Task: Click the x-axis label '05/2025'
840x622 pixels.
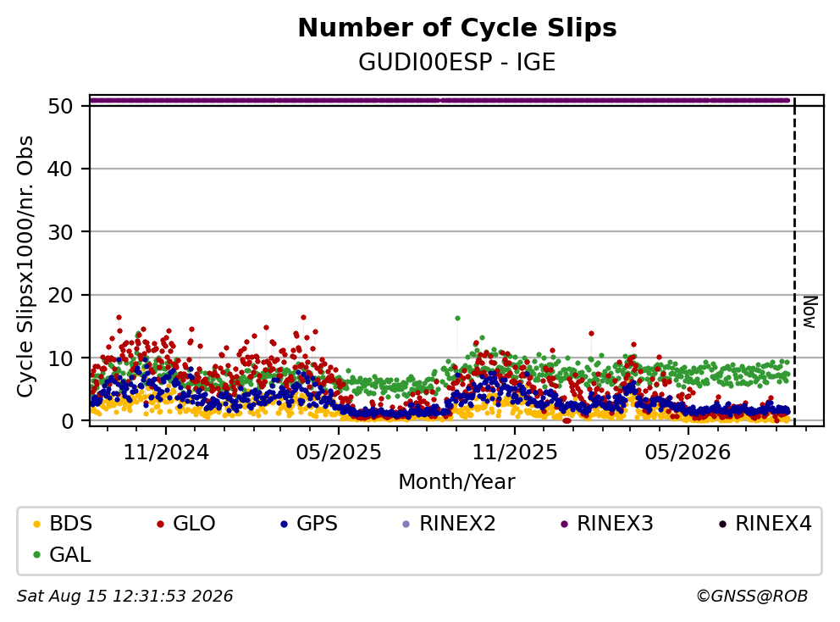Action: pyautogui.click(x=339, y=453)
